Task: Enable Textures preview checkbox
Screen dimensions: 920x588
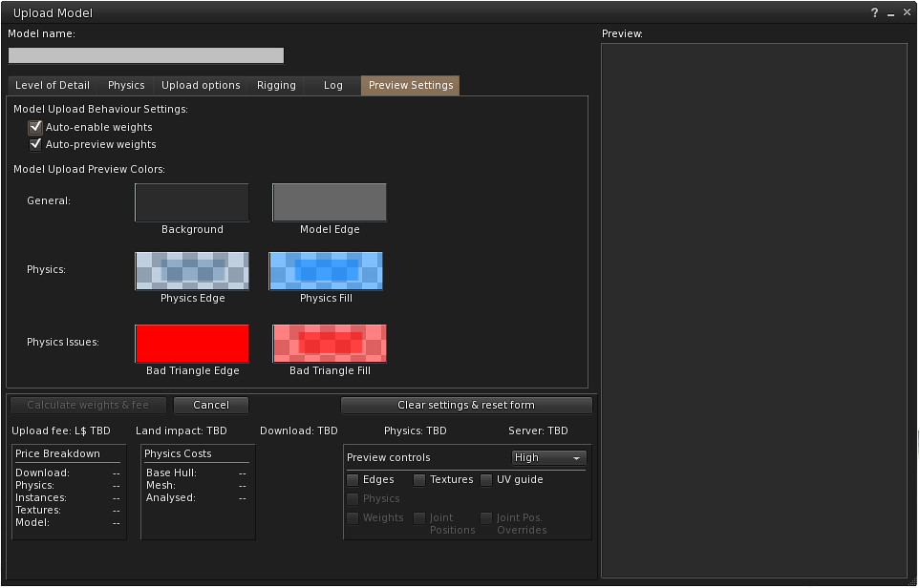Action: click(420, 480)
